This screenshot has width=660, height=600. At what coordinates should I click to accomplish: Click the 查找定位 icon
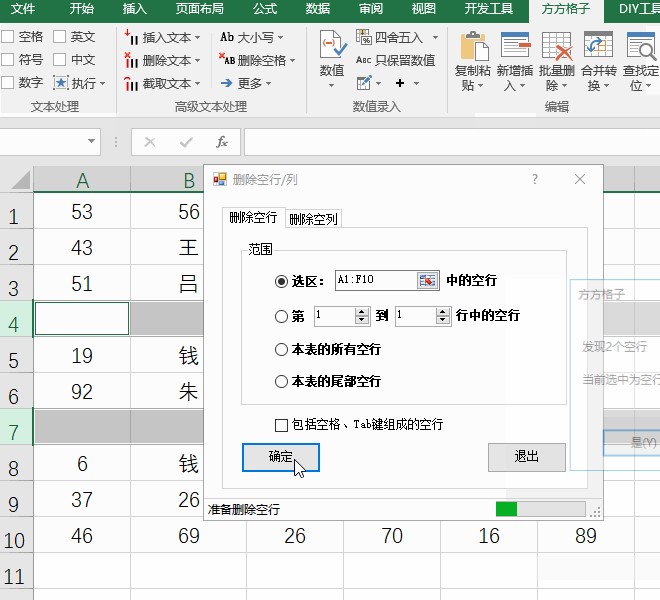[641, 46]
